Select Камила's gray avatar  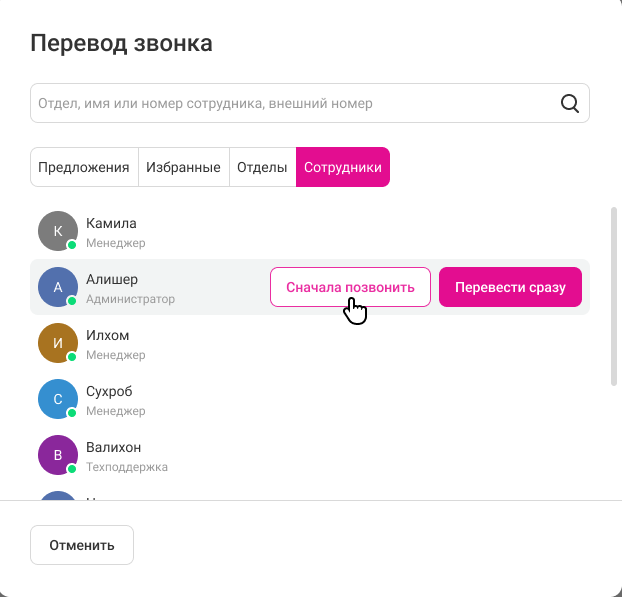coord(58,231)
